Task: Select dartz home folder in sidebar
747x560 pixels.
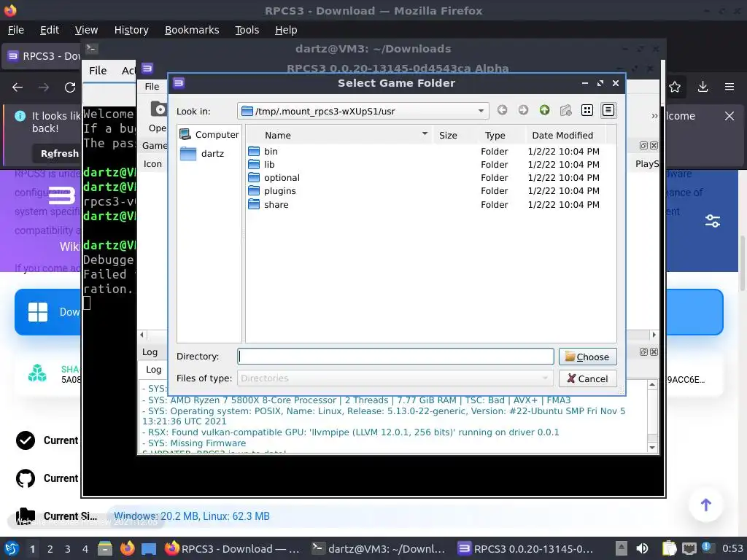Action: pyautogui.click(x=201, y=153)
